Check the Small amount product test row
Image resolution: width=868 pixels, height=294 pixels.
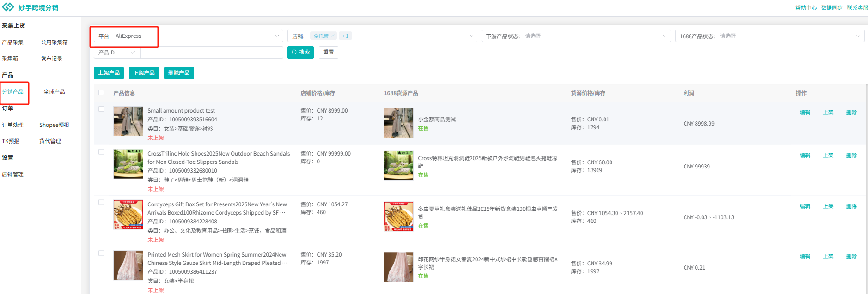[x=101, y=109]
